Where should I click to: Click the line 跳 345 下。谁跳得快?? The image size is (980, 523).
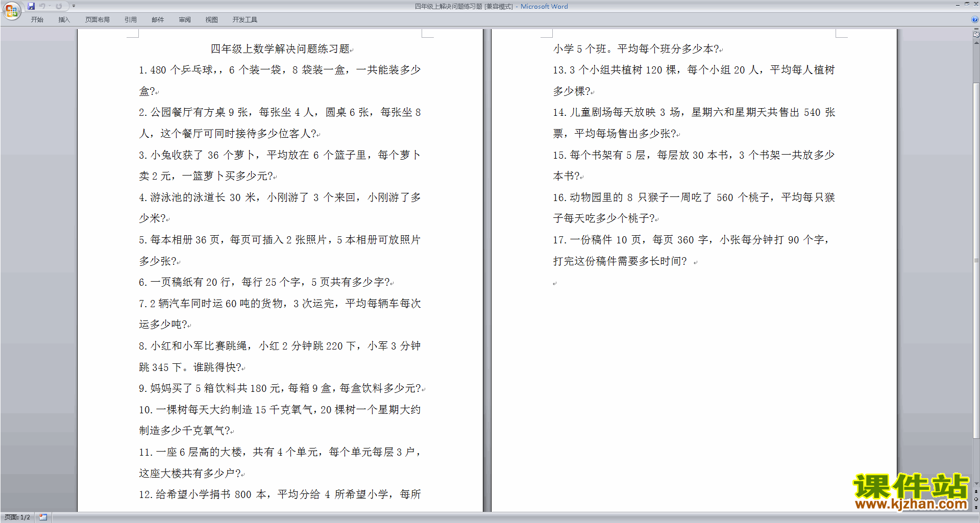[x=190, y=367]
